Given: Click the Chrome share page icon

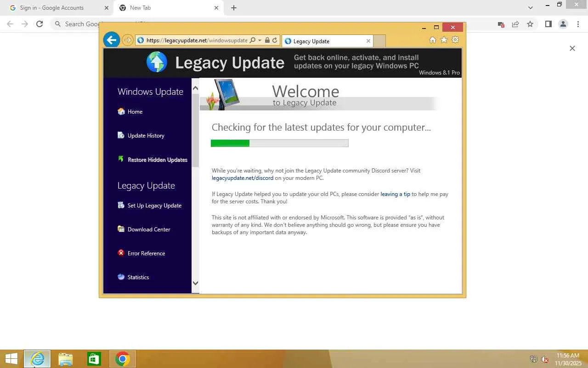Looking at the screenshot, I should pyautogui.click(x=515, y=24).
